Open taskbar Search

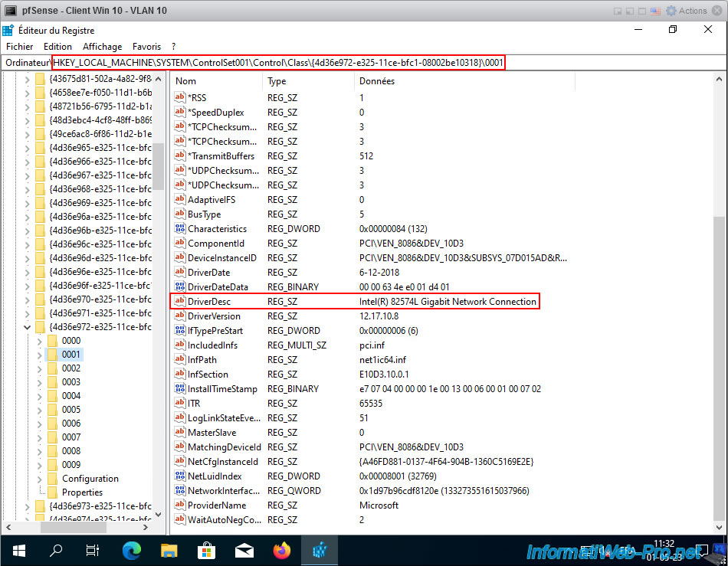[56, 551]
